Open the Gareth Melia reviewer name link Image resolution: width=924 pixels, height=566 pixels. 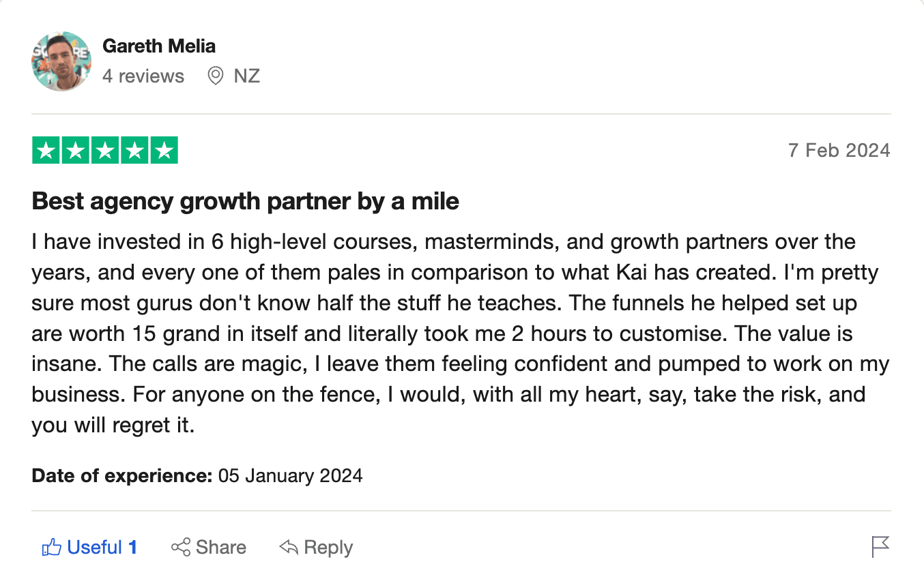click(159, 46)
